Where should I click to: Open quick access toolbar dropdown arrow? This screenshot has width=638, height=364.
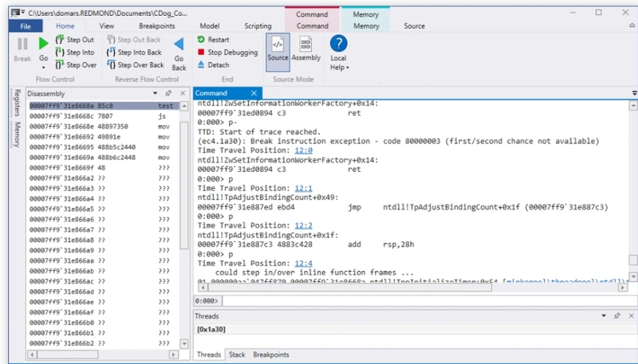(23, 13)
